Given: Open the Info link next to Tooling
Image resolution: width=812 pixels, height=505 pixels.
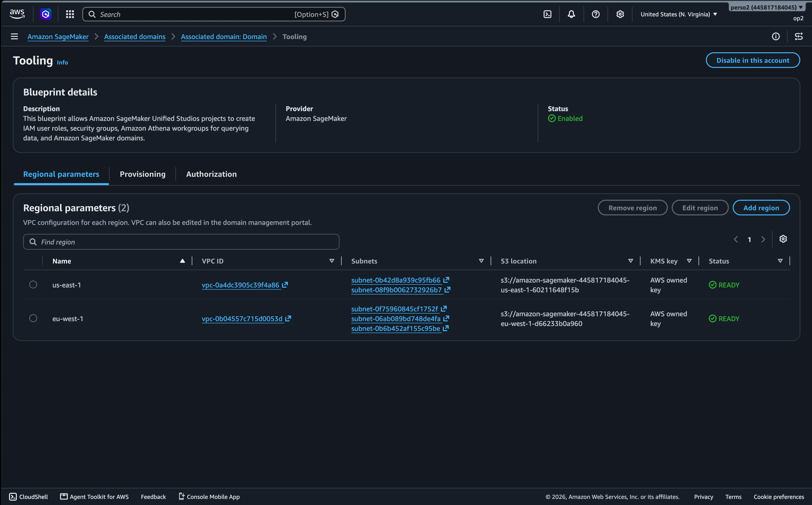Looking at the screenshot, I should tap(62, 63).
